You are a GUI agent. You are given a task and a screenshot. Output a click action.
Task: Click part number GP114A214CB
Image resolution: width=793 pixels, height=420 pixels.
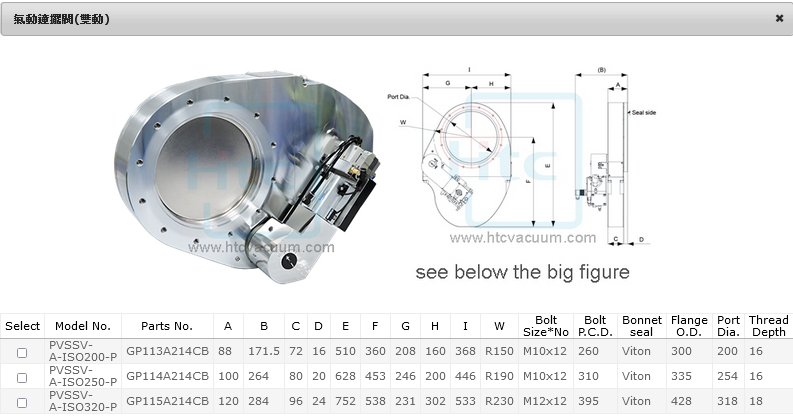pyautogui.click(x=167, y=377)
